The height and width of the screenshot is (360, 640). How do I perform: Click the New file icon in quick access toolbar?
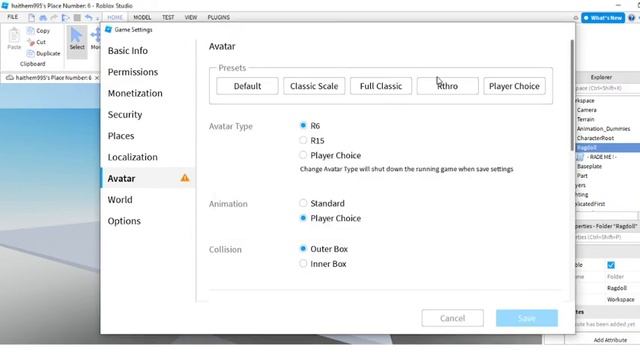coord(31,18)
